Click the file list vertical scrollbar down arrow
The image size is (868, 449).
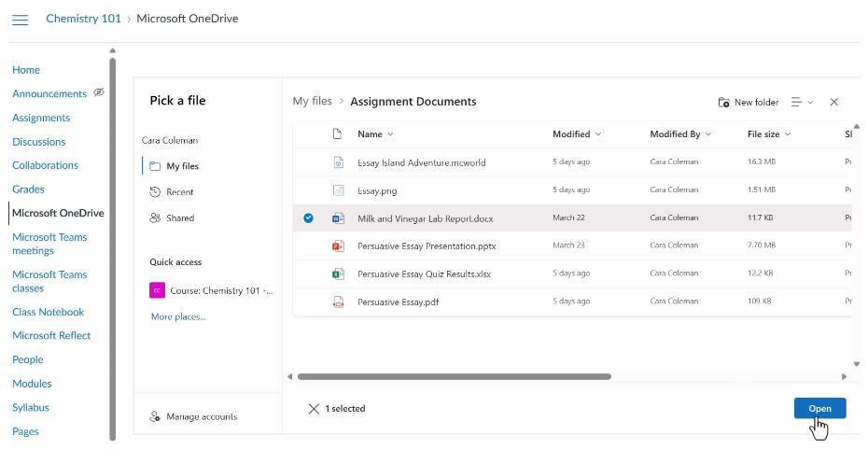pyautogui.click(x=857, y=364)
